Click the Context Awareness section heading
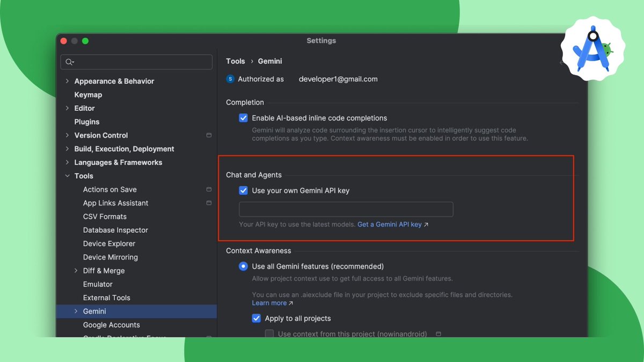This screenshot has width=644, height=362. (x=259, y=250)
